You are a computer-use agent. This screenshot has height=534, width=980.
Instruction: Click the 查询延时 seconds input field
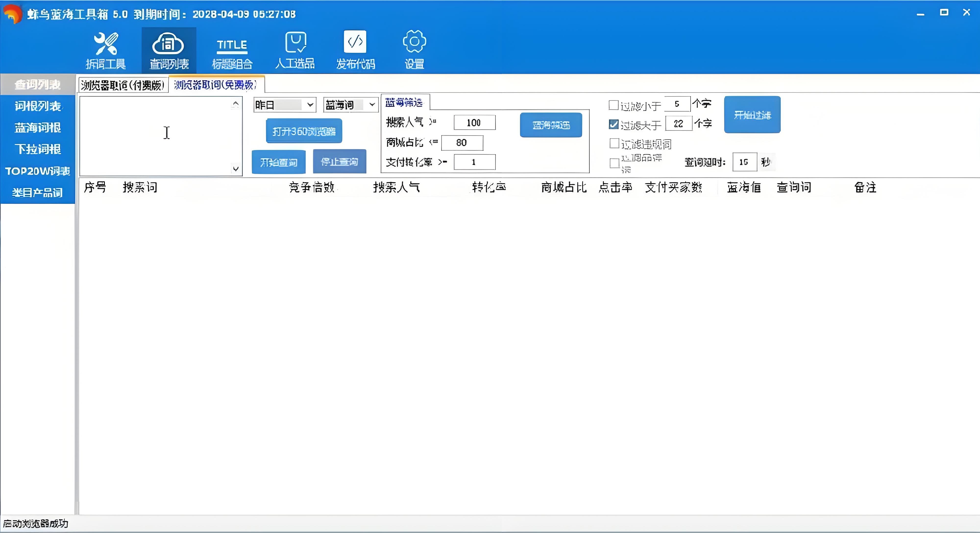click(744, 162)
